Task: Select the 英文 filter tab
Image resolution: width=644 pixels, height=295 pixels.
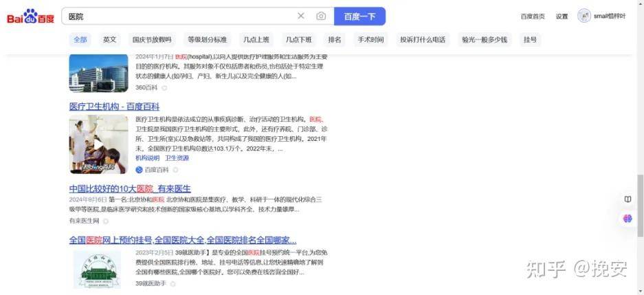Action: (110, 40)
